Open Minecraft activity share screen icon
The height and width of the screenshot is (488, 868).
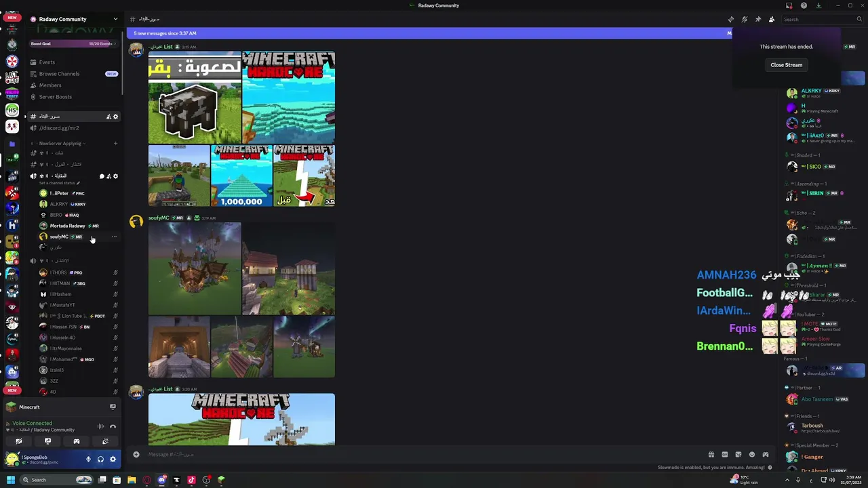(113, 407)
